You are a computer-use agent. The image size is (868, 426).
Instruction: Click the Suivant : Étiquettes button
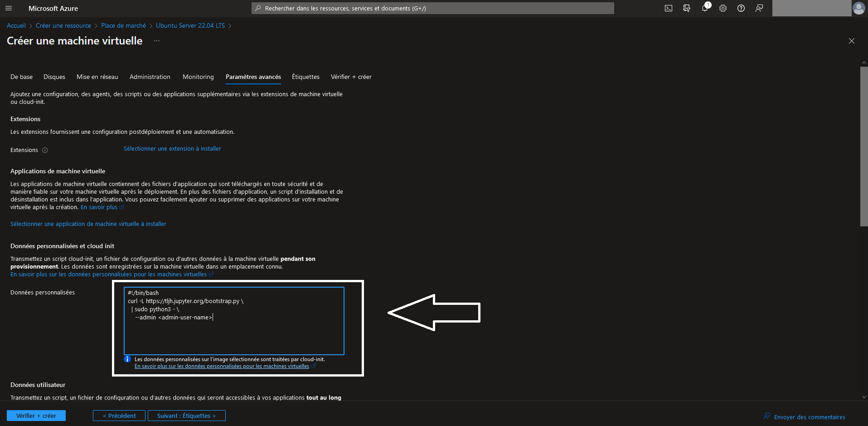186,416
